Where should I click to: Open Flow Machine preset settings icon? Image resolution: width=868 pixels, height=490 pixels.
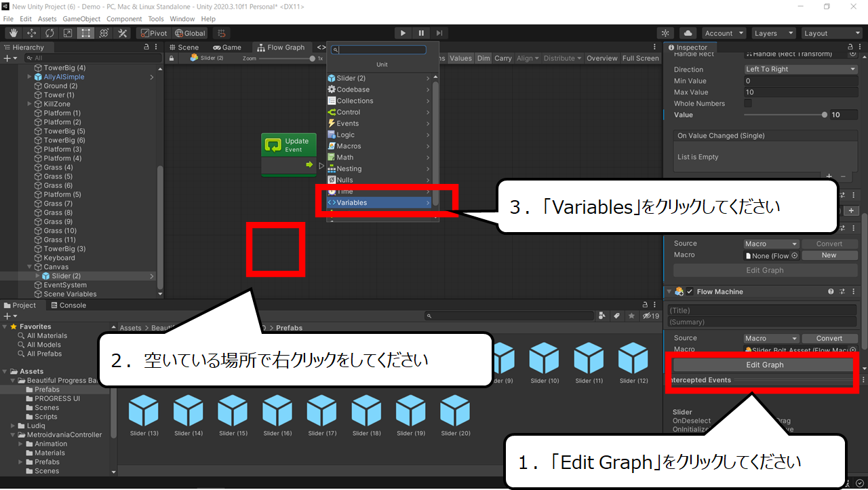click(842, 292)
